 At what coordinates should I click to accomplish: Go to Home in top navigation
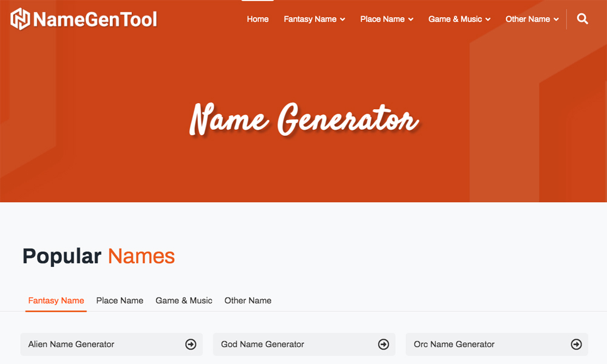point(257,19)
